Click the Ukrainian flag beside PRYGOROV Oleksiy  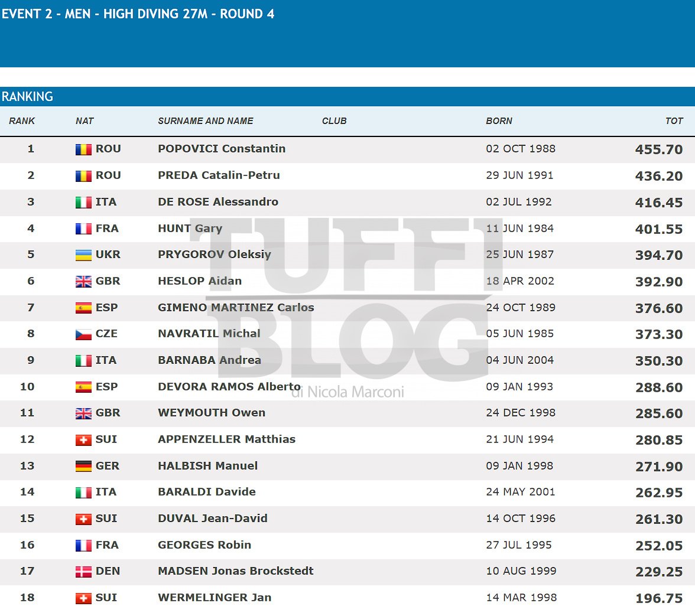83,255
